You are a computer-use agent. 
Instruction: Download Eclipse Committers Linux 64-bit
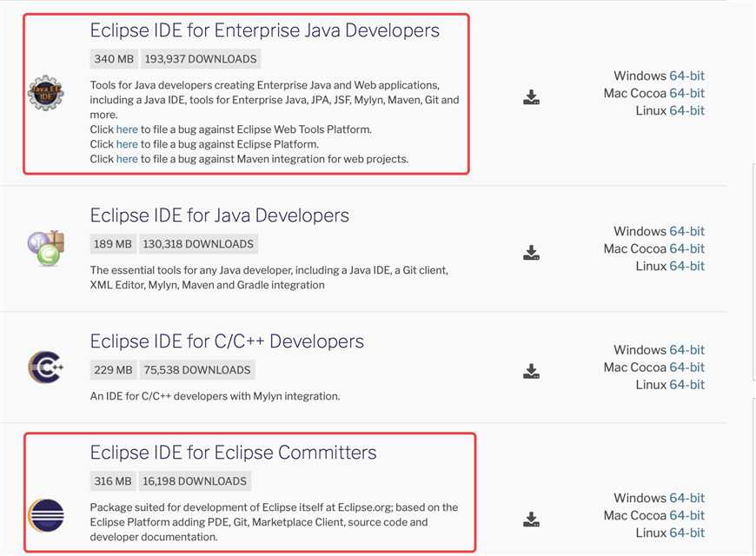[x=686, y=533]
